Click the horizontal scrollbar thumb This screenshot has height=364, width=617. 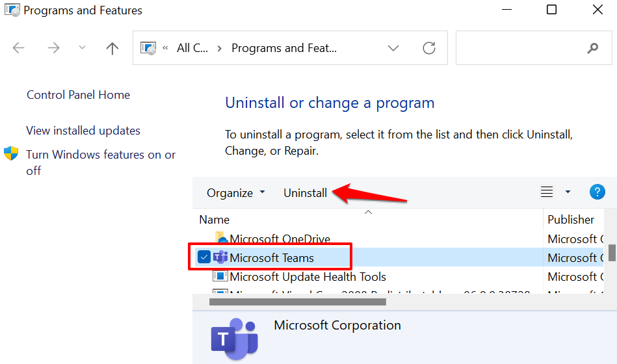298,302
